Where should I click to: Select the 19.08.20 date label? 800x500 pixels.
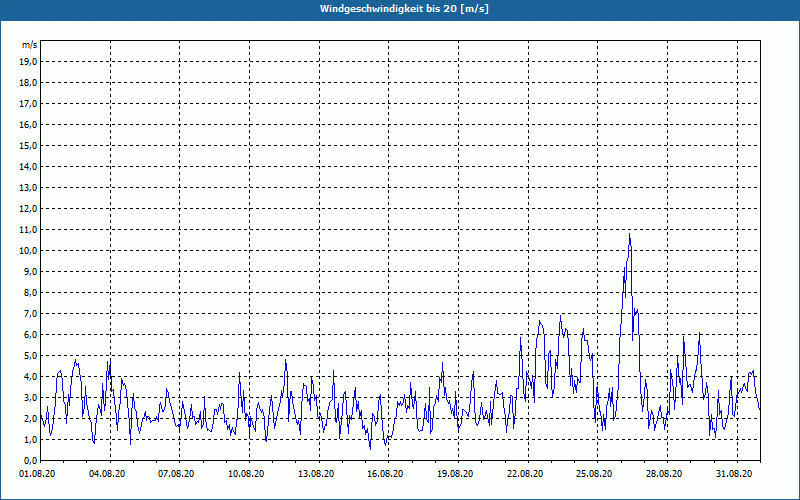[x=455, y=474]
